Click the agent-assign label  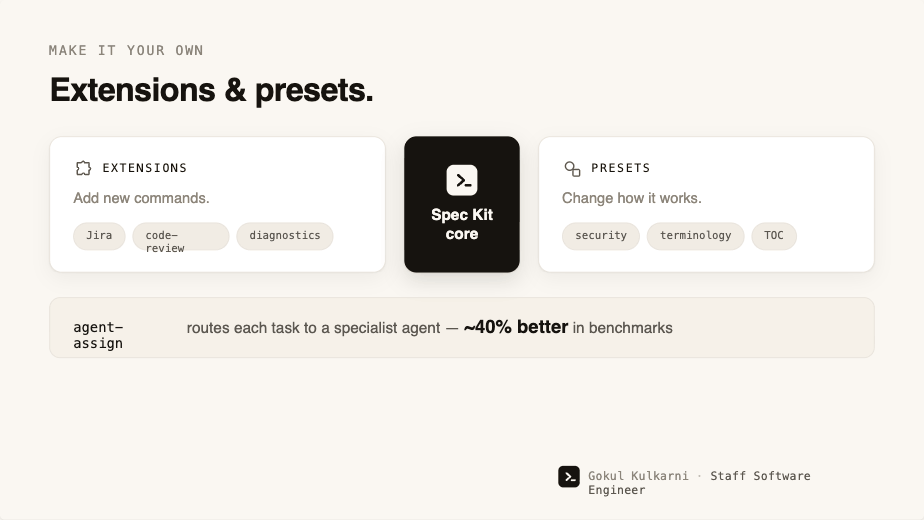coord(98,335)
